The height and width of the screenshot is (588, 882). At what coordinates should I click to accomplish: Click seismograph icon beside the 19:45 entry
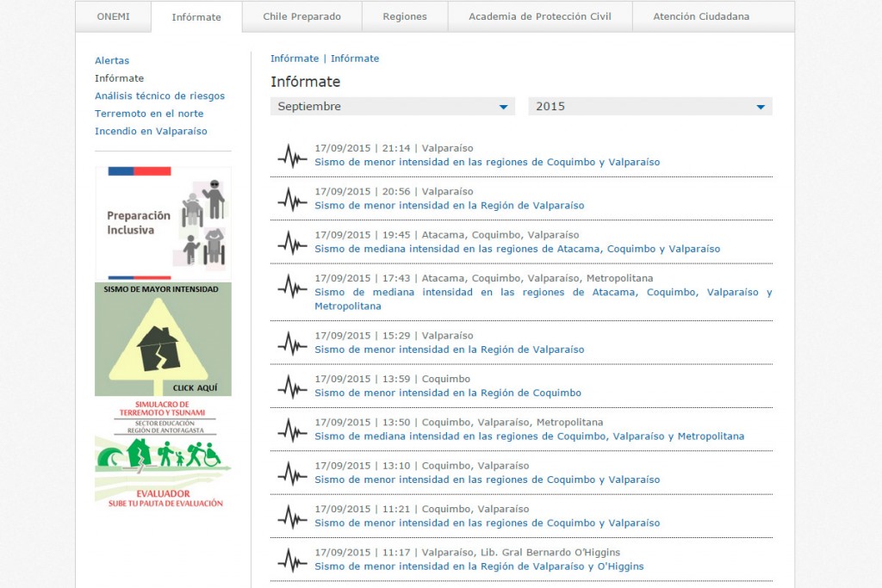coord(293,242)
